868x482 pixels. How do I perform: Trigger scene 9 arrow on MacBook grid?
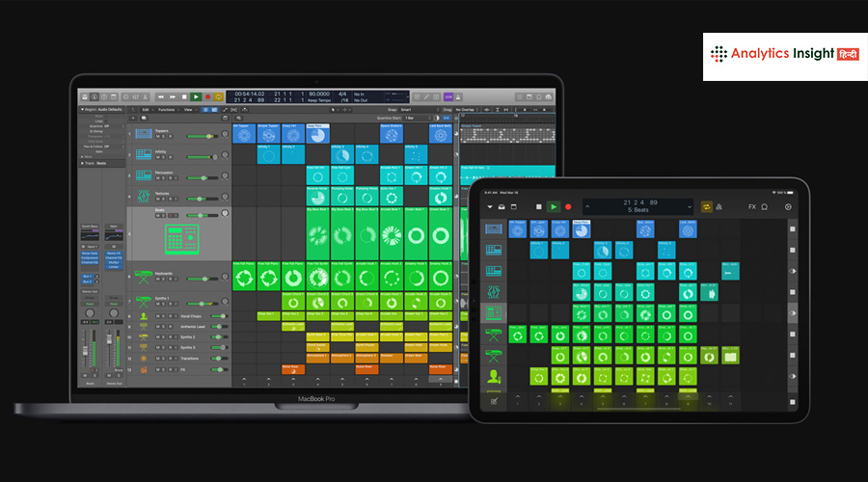[441, 380]
